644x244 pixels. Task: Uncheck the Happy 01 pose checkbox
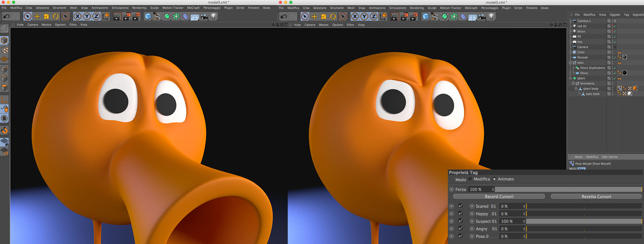(x=460, y=213)
